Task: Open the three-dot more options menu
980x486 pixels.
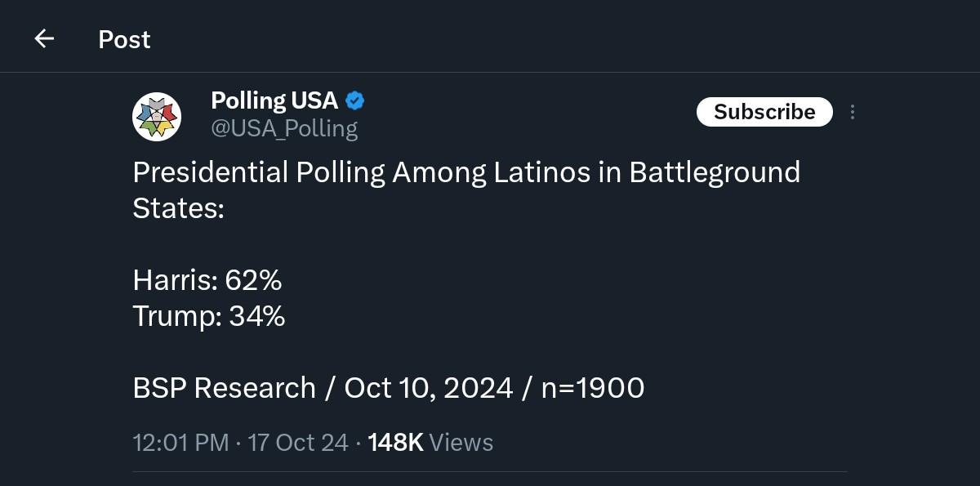Action: click(853, 112)
